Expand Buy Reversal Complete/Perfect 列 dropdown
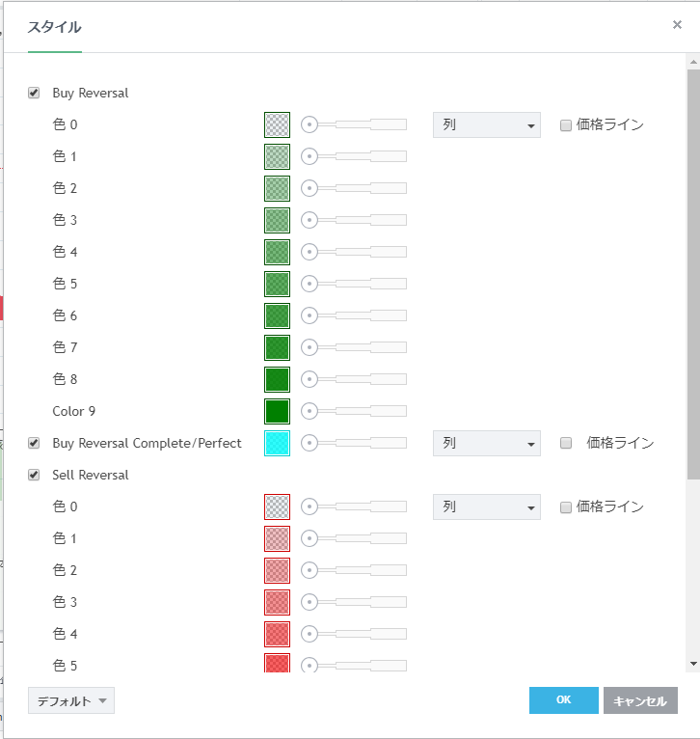 click(x=486, y=443)
